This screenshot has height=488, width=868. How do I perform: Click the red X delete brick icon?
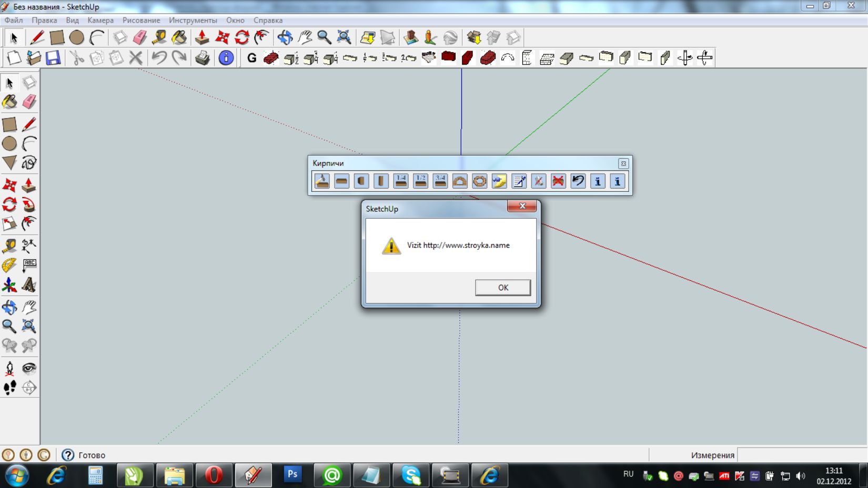click(x=558, y=181)
